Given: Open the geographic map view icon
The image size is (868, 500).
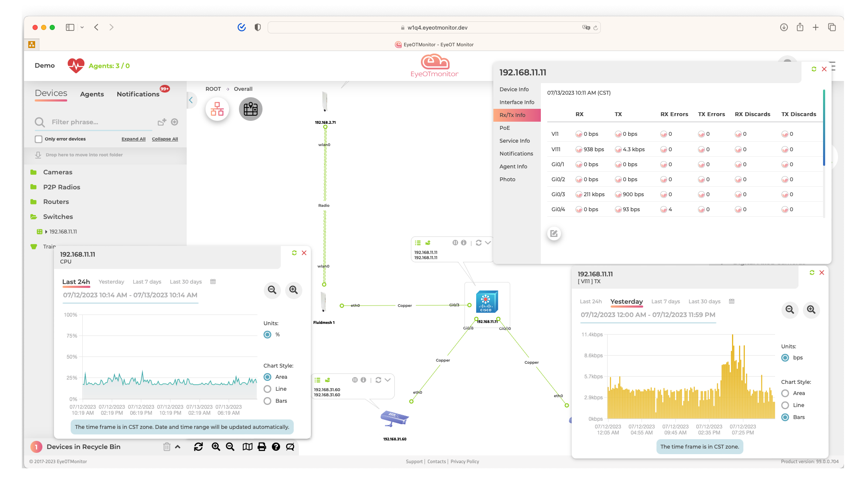Looking at the screenshot, I should 251,109.
